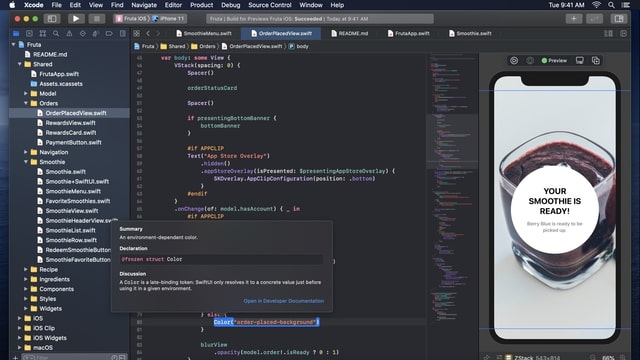Open the Breakpoint navigator
This screenshot has height=360, width=640.
click(109, 33)
